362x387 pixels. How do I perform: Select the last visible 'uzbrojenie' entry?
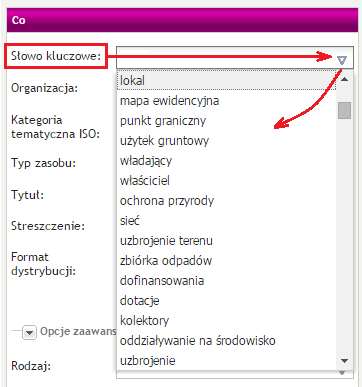point(227,360)
